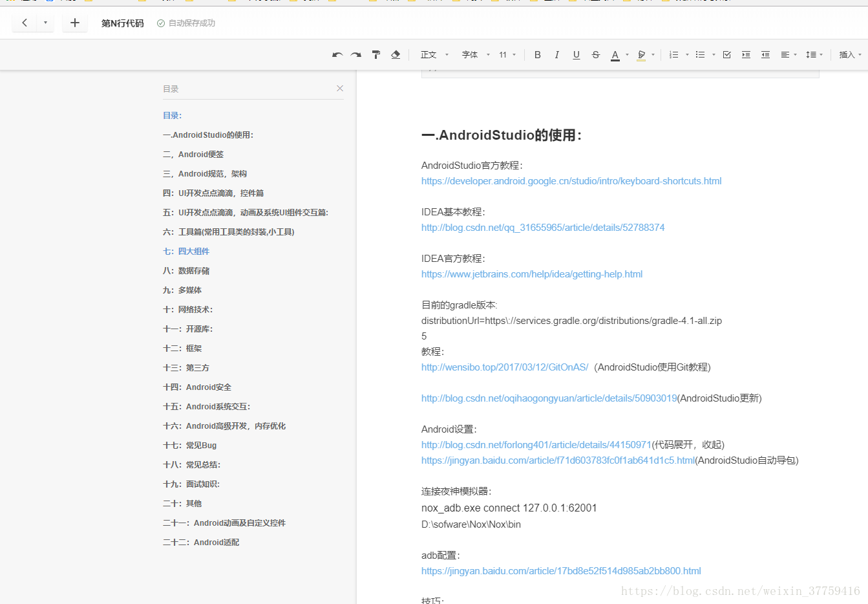
Task: Open the baidu jingyan f71d603783 link
Action: tap(558, 460)
